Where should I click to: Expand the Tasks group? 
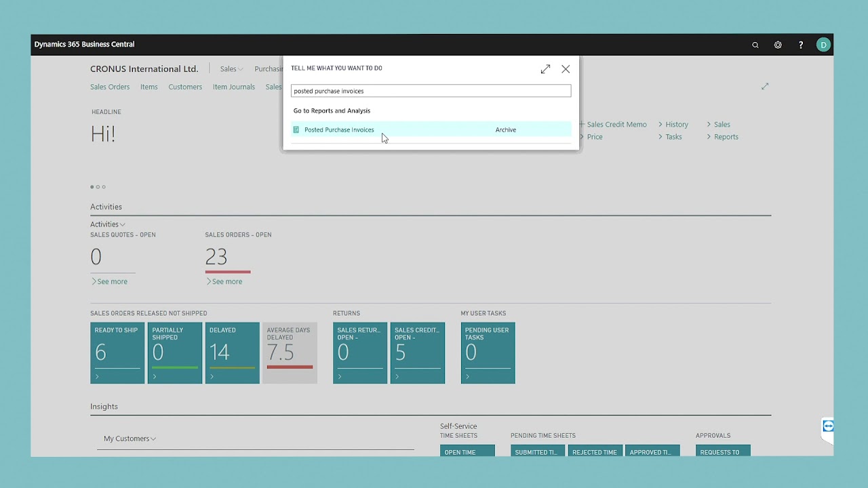tap(670, 137)
